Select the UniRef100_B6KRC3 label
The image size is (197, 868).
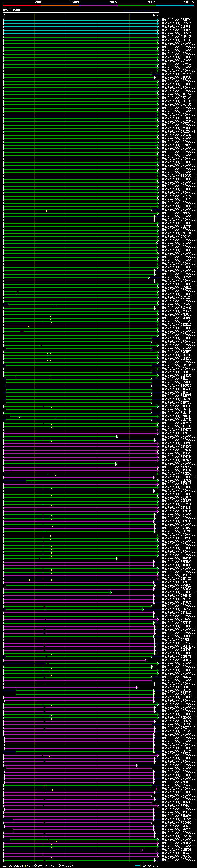tap(176, 358)
